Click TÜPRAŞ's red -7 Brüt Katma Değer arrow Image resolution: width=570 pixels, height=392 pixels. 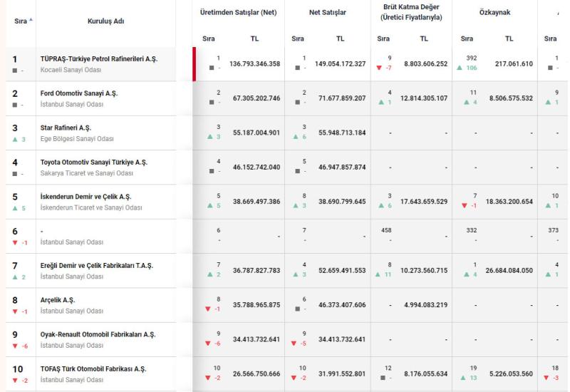click(380, 70)
